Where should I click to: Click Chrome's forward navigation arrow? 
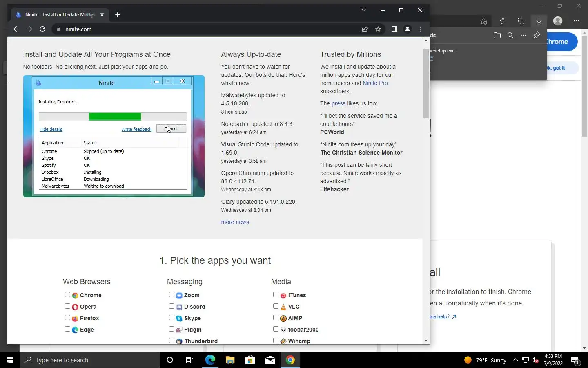click(29, 29)
